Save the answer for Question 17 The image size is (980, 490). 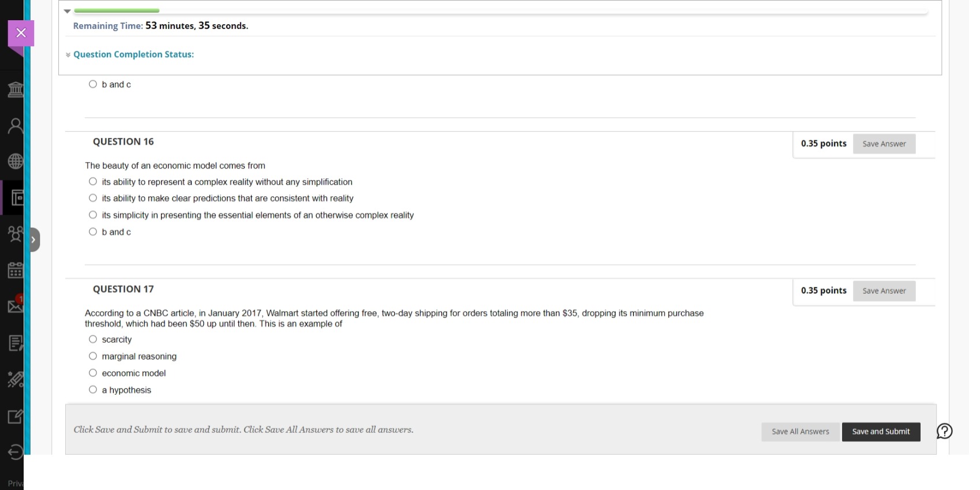(884, 291)
